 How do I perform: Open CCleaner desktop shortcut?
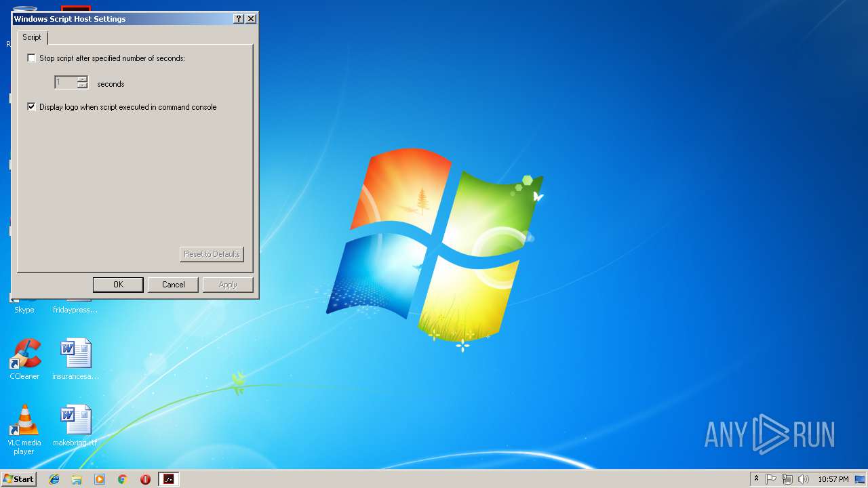24,359
